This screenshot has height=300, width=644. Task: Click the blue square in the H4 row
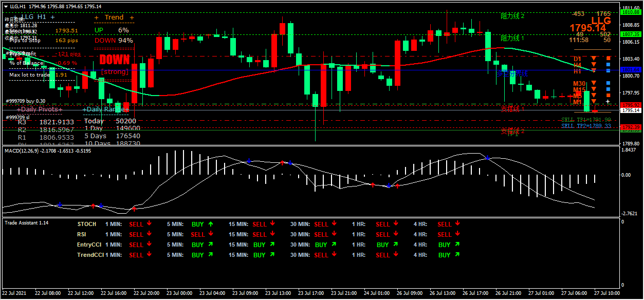point(608,65)
